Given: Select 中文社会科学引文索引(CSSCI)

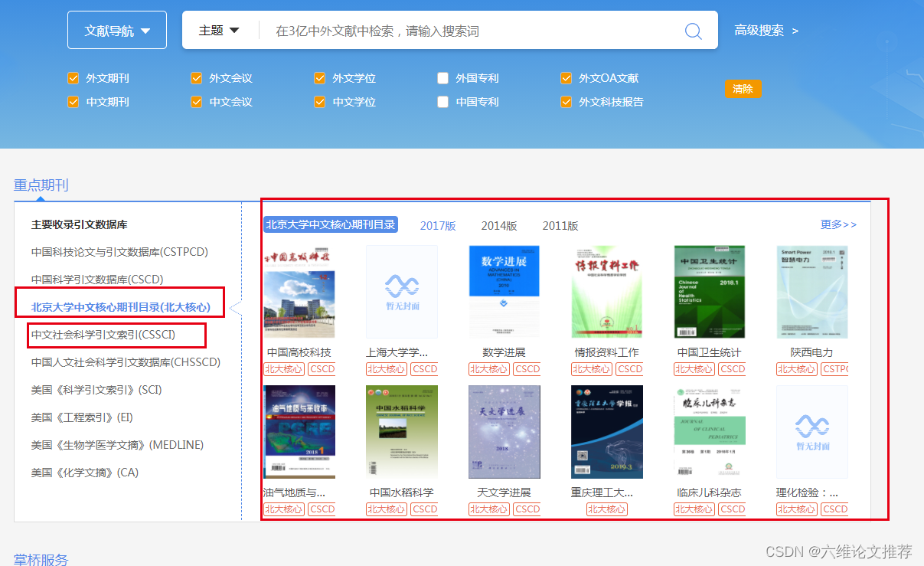Looking at the screenshot, I should point(103,335).
